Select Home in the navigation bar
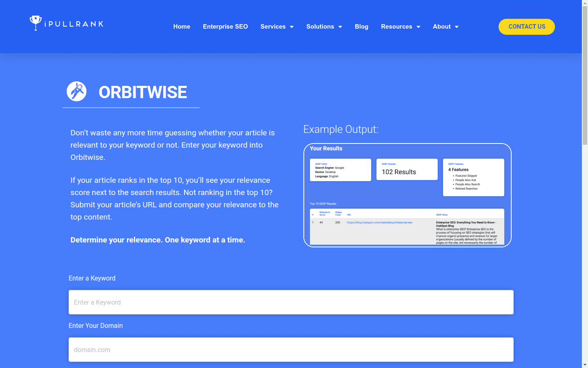The image size is (588, 368). click(181, 27)
